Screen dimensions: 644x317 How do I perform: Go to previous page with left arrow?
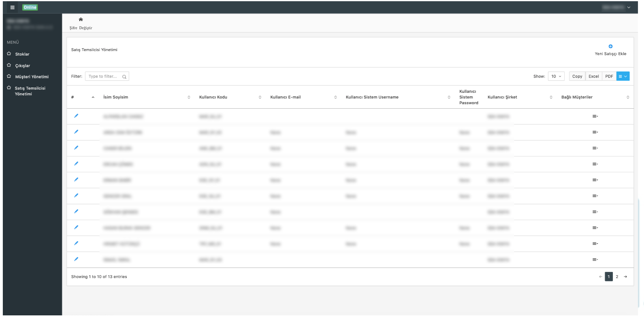point(600,277)
